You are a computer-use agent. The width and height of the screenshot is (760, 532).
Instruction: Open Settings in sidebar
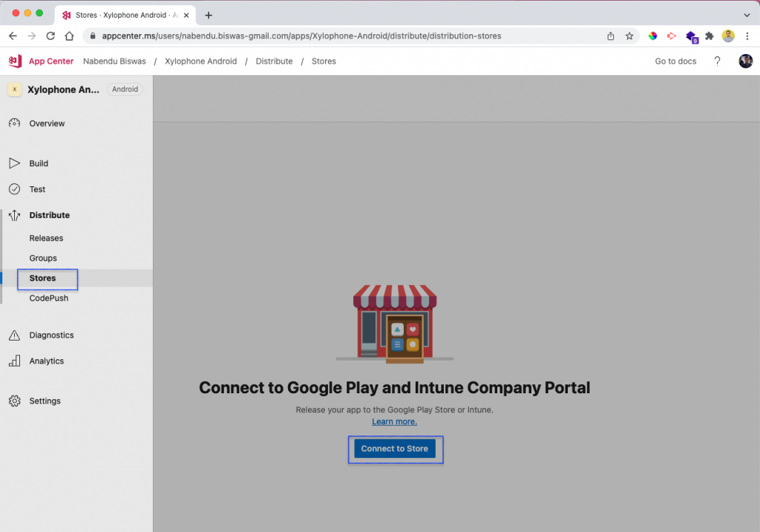pos(45,401)
